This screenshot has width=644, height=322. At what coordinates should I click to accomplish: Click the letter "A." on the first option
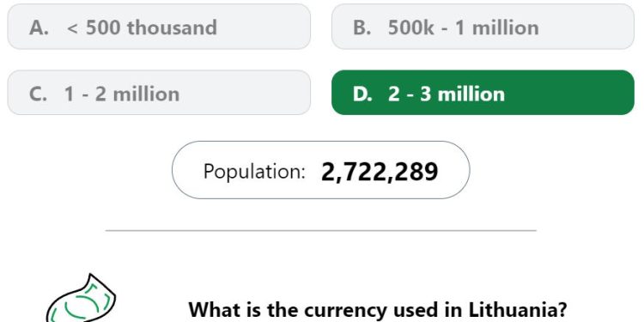[x=39, y=27]
